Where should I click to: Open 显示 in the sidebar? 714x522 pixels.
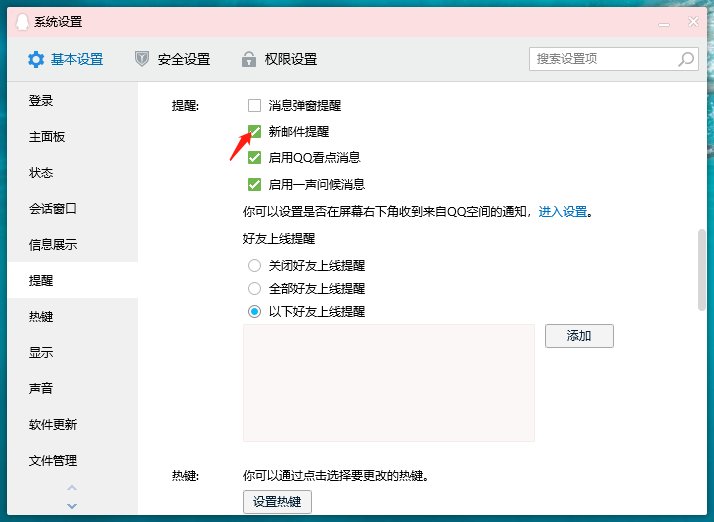click(x=72, y=353)
